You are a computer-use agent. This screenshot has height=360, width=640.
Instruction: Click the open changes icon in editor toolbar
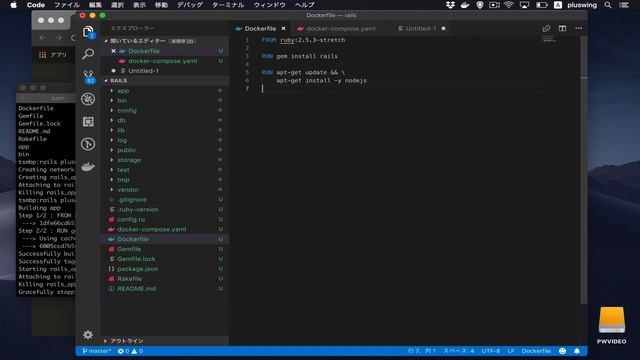pyautogui.click(x=546, y=28)
